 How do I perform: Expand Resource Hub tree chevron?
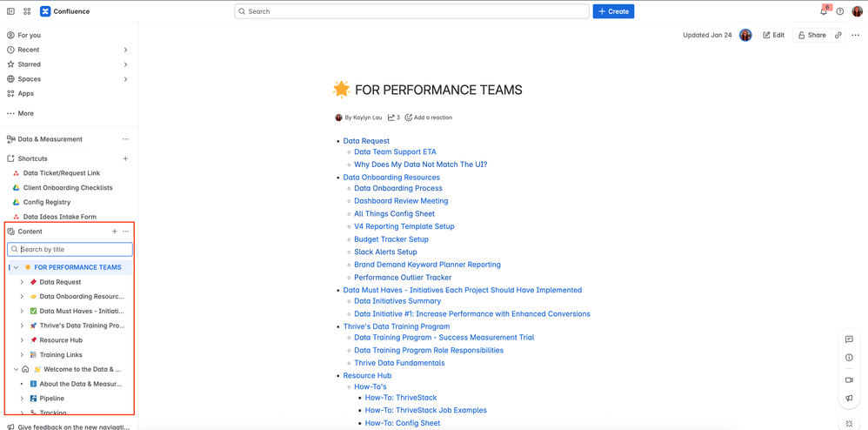[x=22, y=340]
